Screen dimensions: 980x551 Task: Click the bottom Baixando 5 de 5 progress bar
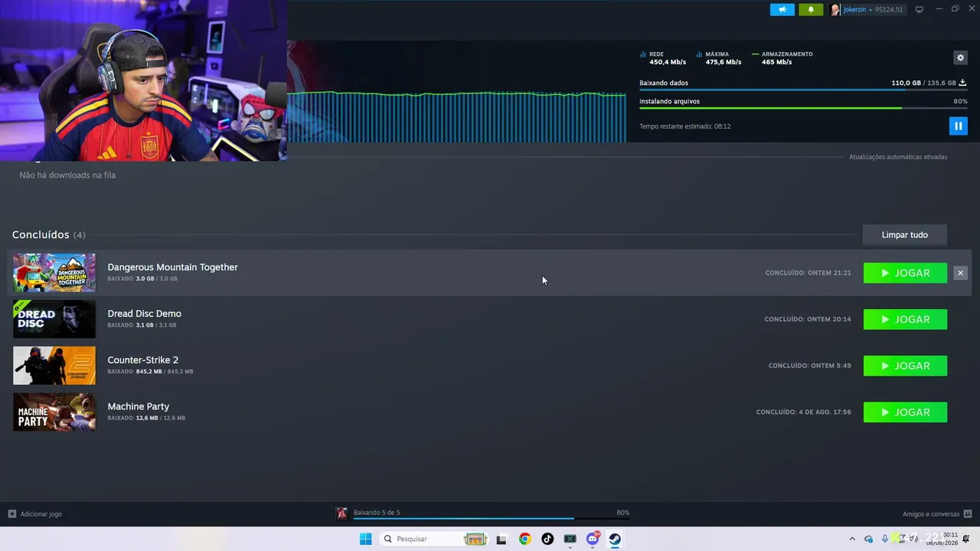point(491,519)
